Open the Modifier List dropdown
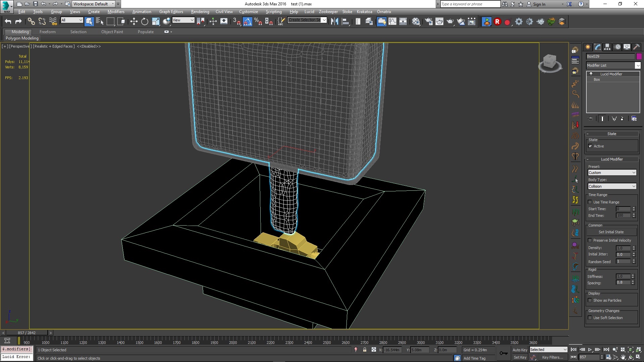Viewport: 644px width, 362px height. [638, 65]
